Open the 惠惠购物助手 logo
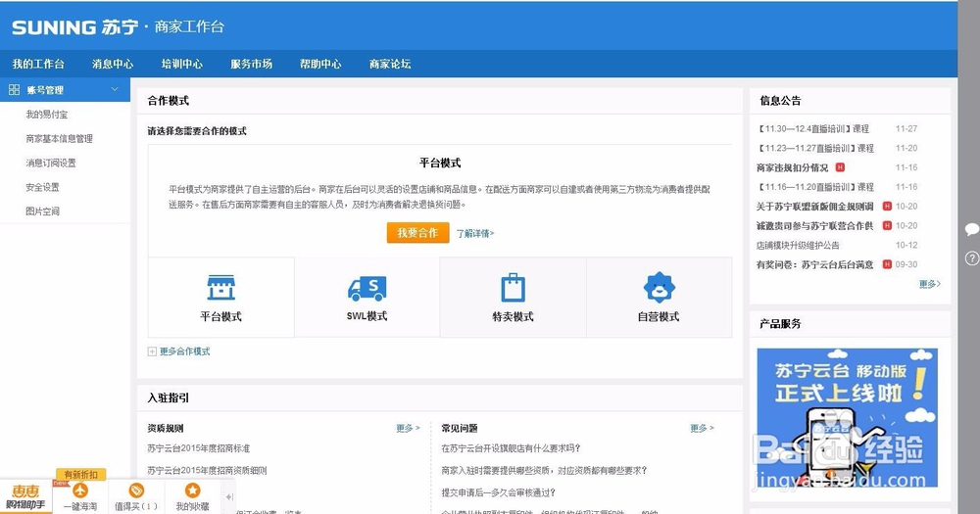The height and width of the screenshot is (514, 980). coord(25,497)
